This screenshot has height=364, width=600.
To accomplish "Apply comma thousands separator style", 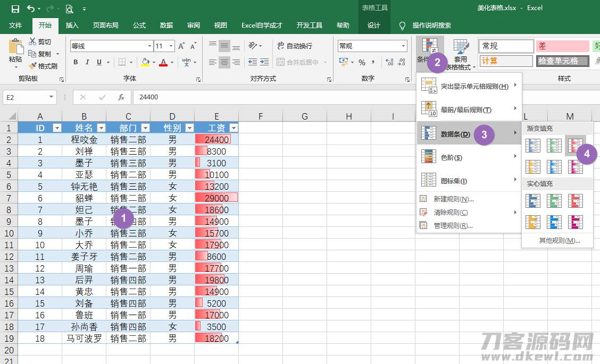I will [373, 62].
